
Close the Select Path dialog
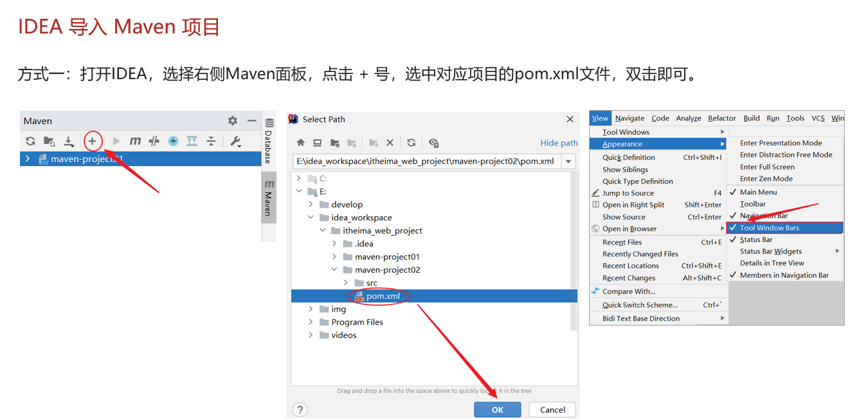(x=570, y=119)
